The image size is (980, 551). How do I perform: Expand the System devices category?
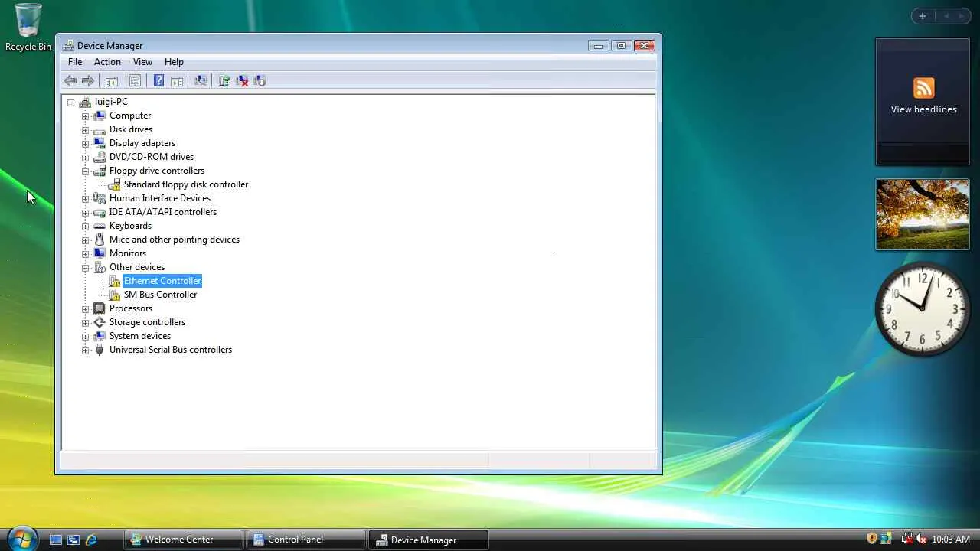(85, 337)
